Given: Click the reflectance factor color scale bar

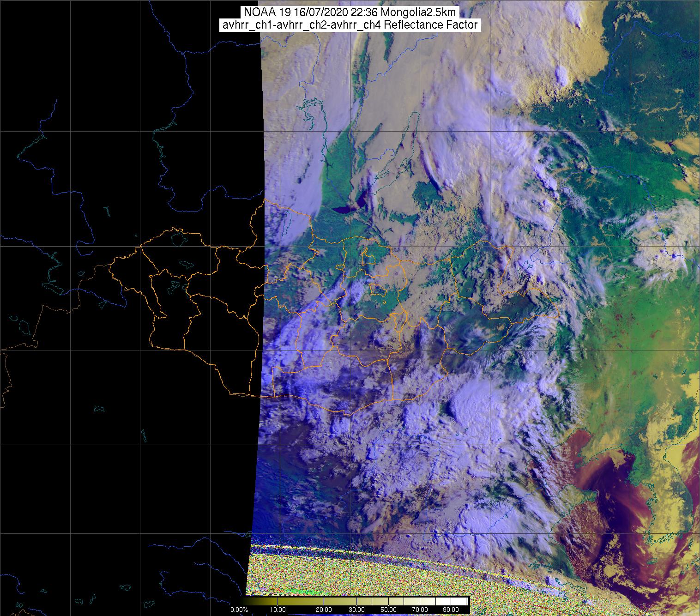Looking at the screenshot, I should click(x=350, y=601).
